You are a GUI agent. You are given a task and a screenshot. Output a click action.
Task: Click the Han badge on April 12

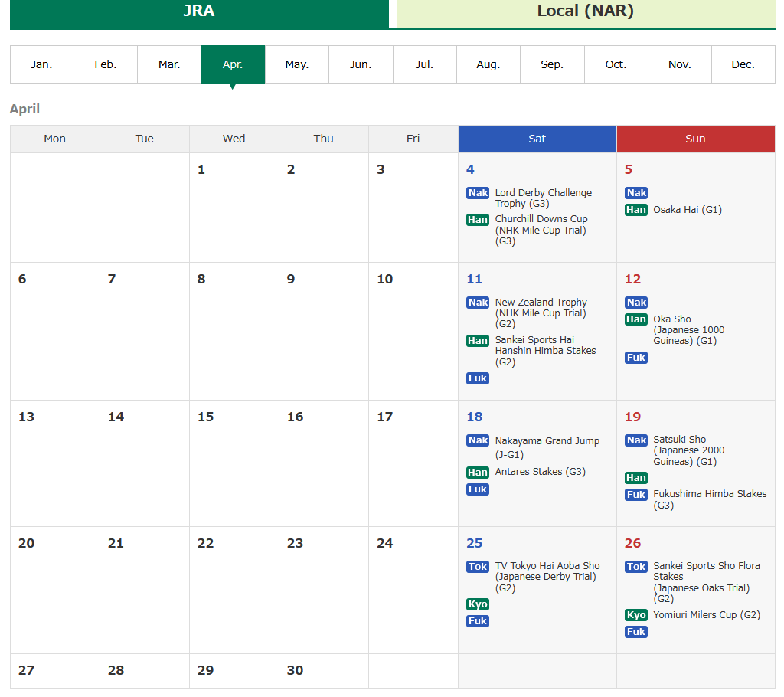636,319
